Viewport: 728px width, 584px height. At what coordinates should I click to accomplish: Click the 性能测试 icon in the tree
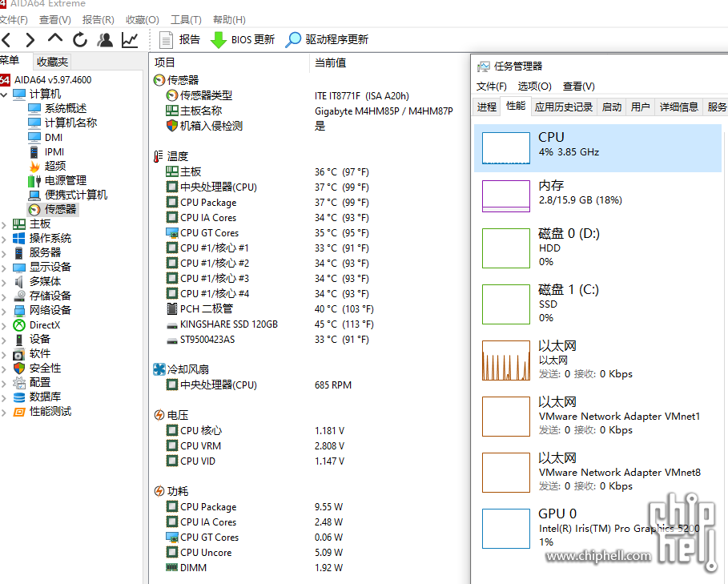(19, 411)
